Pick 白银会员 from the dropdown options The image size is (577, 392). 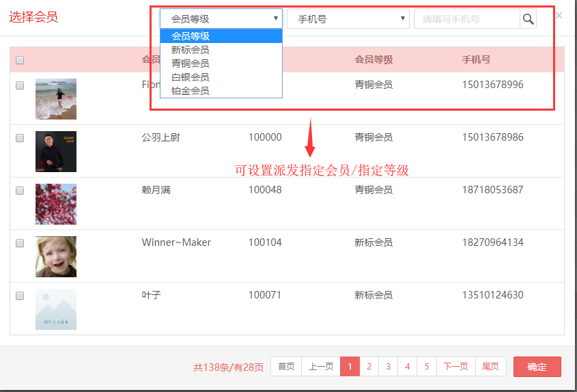pos(191,77)
